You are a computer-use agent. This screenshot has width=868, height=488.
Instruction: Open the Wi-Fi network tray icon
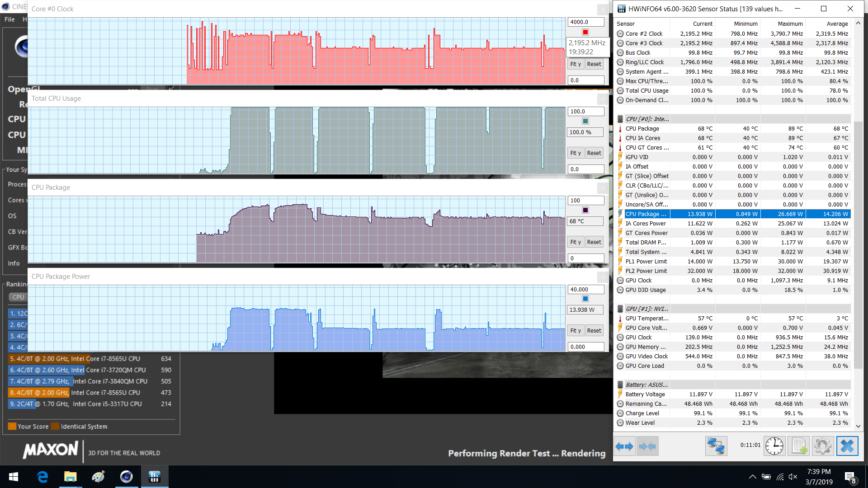780,477
